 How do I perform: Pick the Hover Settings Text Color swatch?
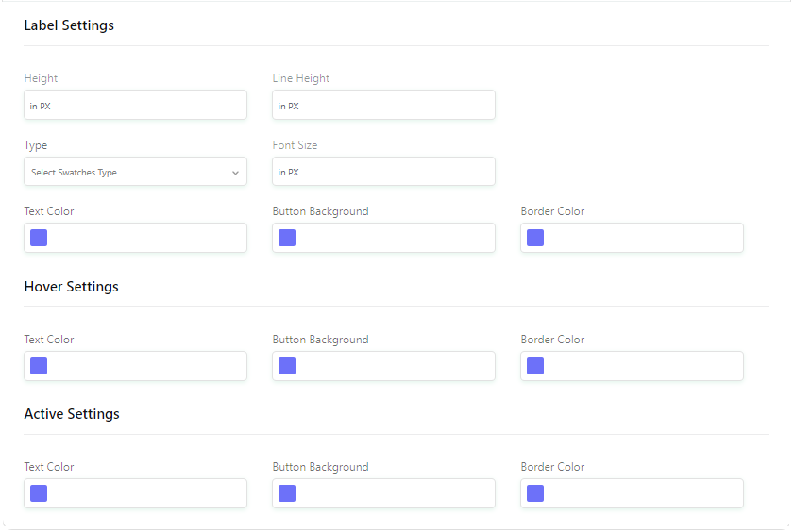pyautogui.click(x=39, y=366)
